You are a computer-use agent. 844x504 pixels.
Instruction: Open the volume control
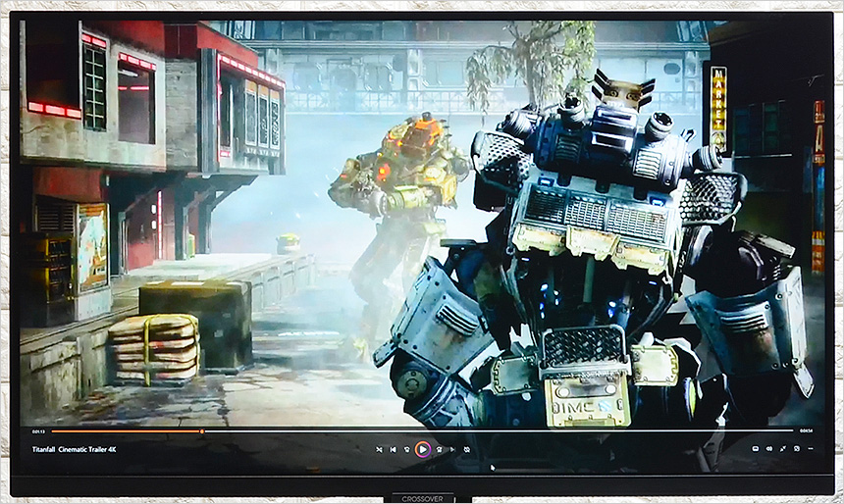tap(769, 449)
